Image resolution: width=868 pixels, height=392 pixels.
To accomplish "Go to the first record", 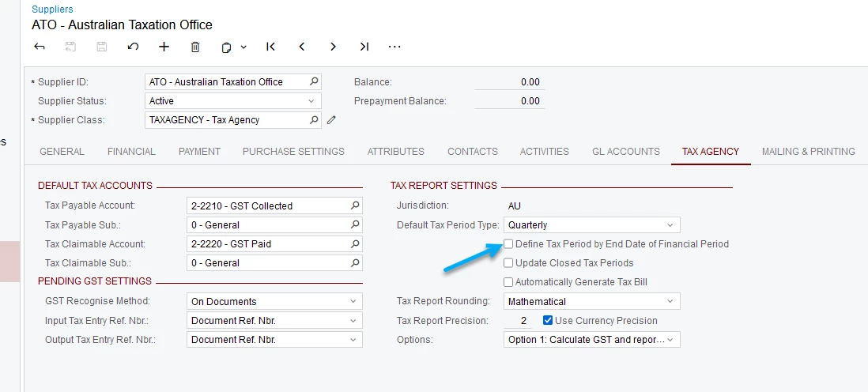I will [270, 47].
